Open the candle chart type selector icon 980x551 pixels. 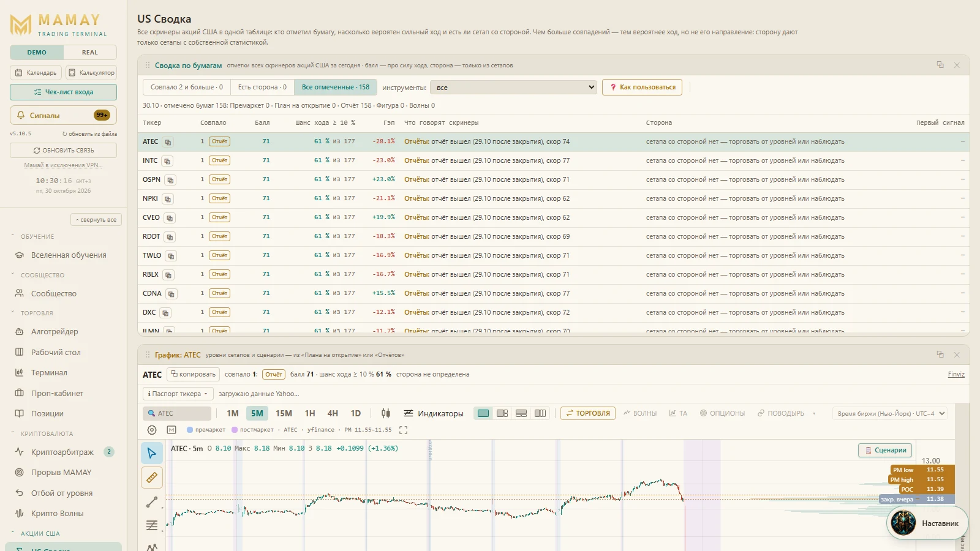385,413
